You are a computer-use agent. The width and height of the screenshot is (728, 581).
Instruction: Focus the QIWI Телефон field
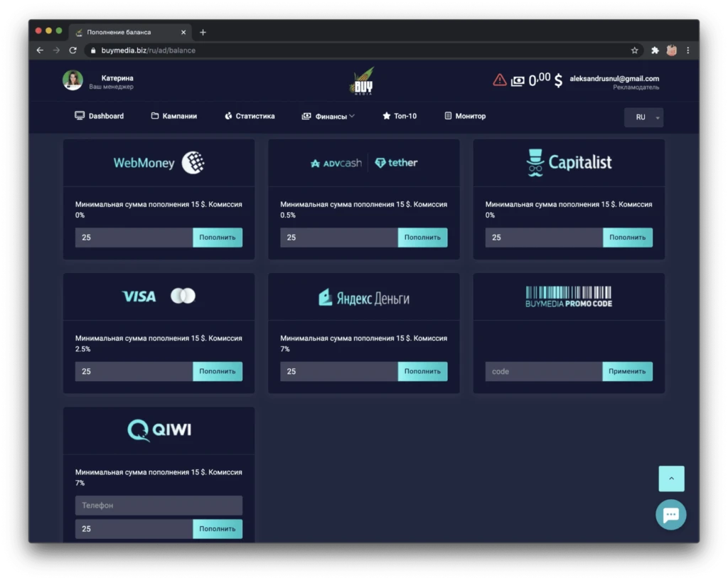tap(159, 506)
